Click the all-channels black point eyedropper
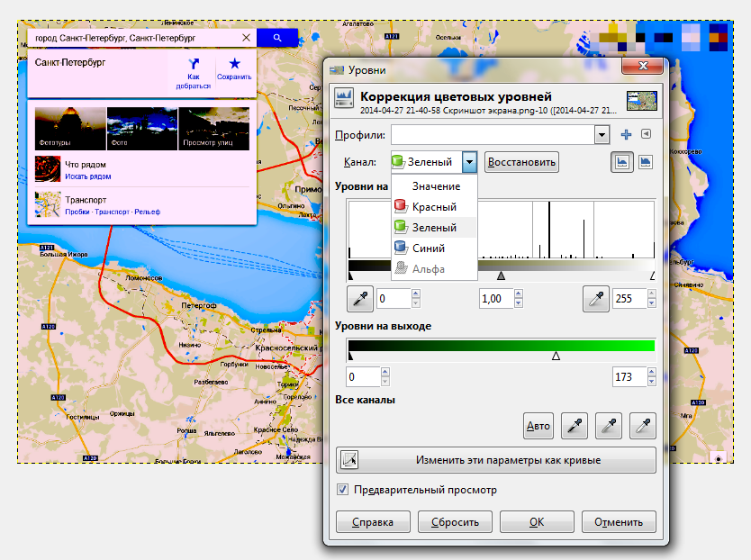The image size is (751, 560). click(575, 425)
